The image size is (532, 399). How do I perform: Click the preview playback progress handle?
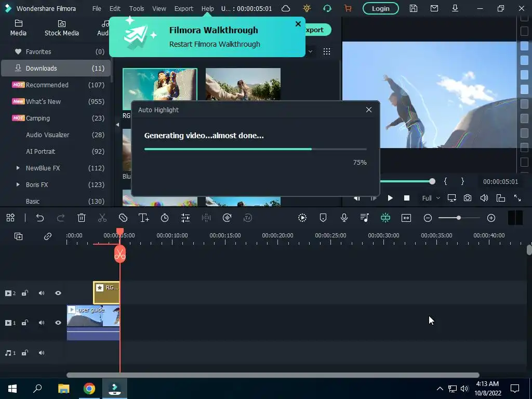(x=432, y=181)
